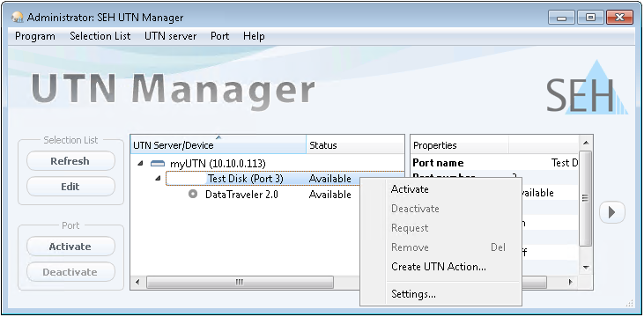The width and height of the screenshot is (644, 317).
Task: Open the Program menu
Action: click(35, 36)
